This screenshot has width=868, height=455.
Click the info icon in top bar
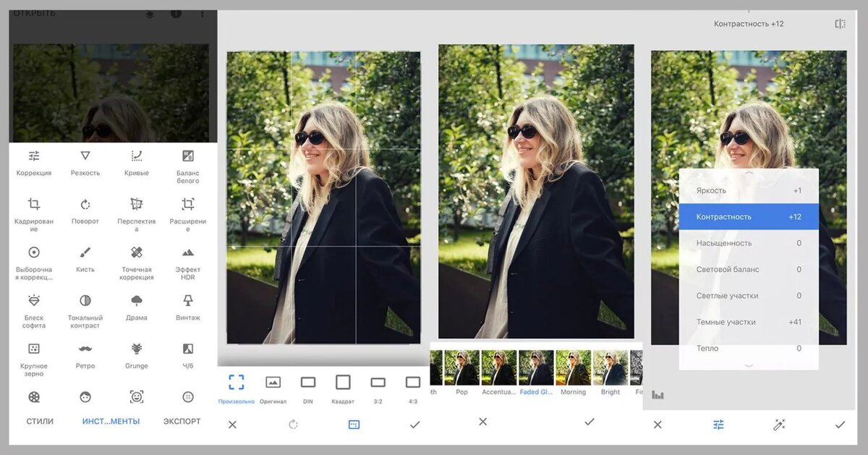(176, 14)
